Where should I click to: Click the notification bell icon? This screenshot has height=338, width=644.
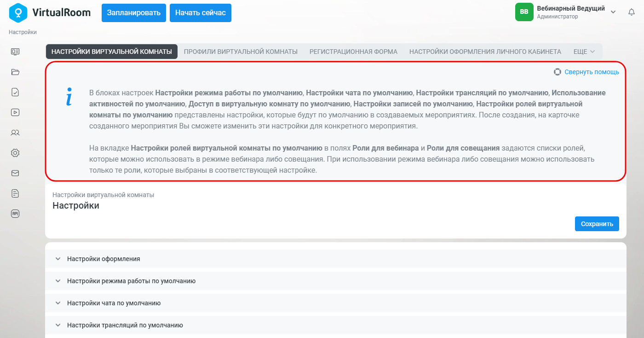(x=632, y=12)
